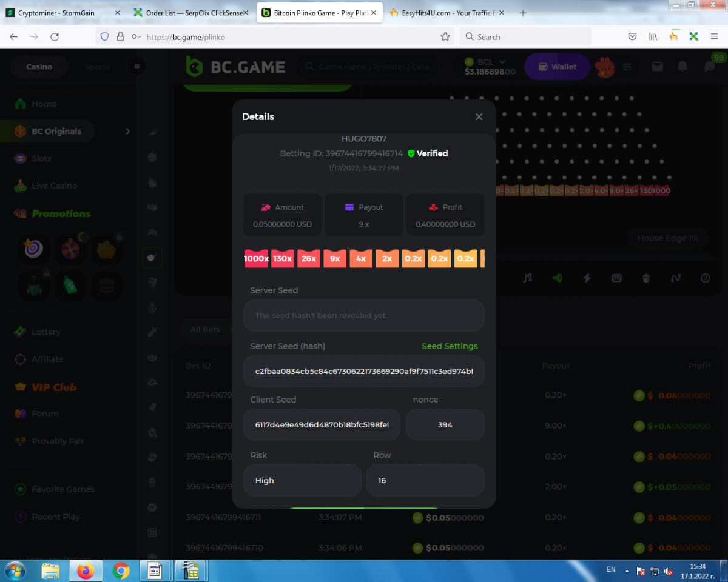Screen dimensions: 728x582
Task: Open Firefox from Windows taskbar
Action: coord(86,570)
